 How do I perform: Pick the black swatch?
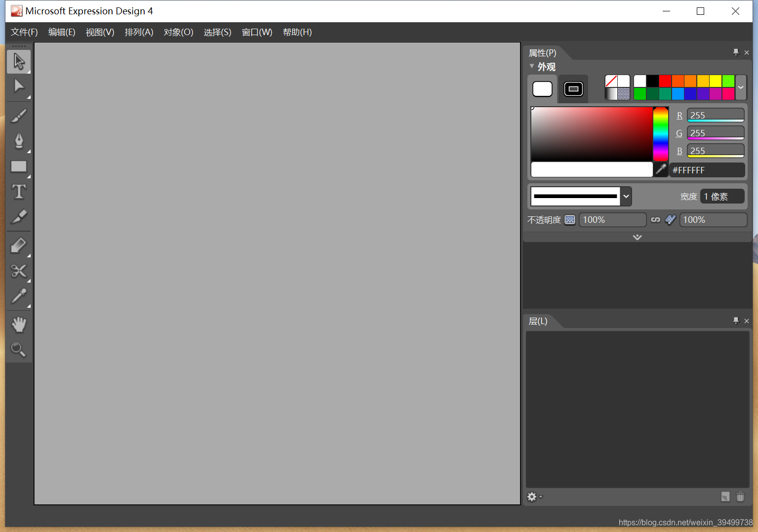click(653, 81)
